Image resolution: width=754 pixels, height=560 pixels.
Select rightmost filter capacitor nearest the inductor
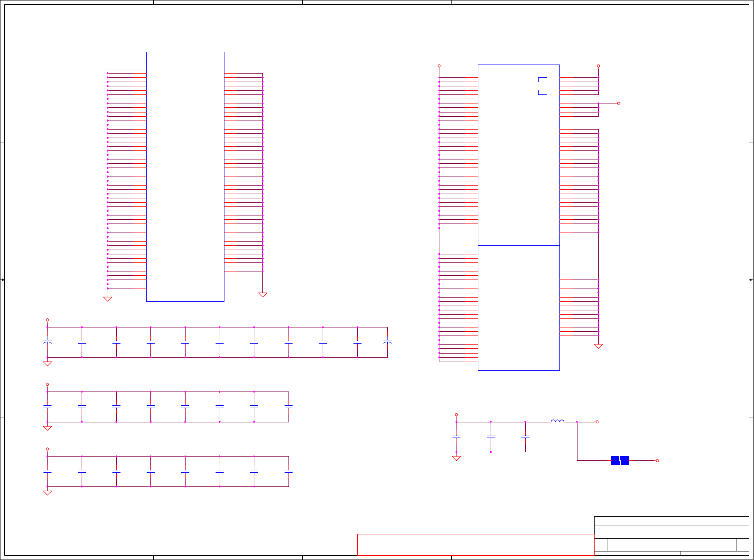(525, 437)
